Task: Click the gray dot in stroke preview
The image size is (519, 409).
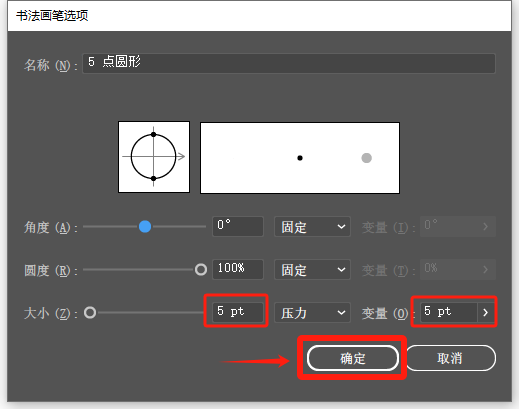Action: click(367, 158)
